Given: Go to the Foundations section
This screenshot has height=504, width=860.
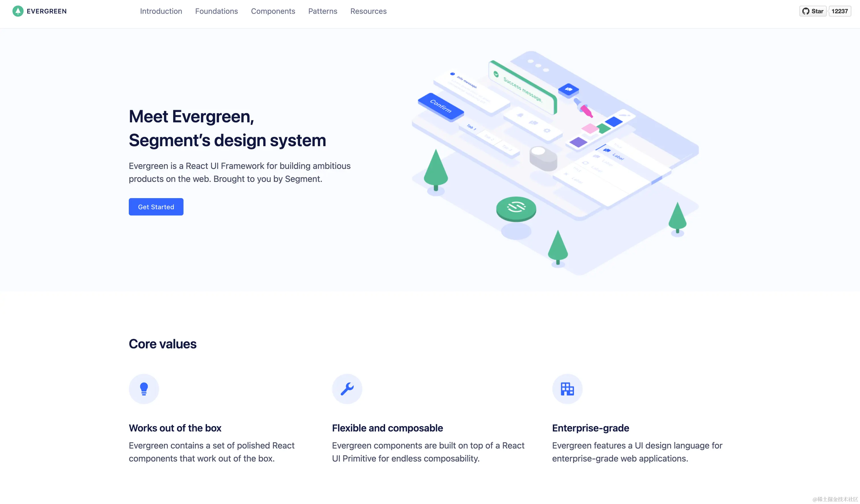Looking at the screenshot, I should (x=216, y=11).
